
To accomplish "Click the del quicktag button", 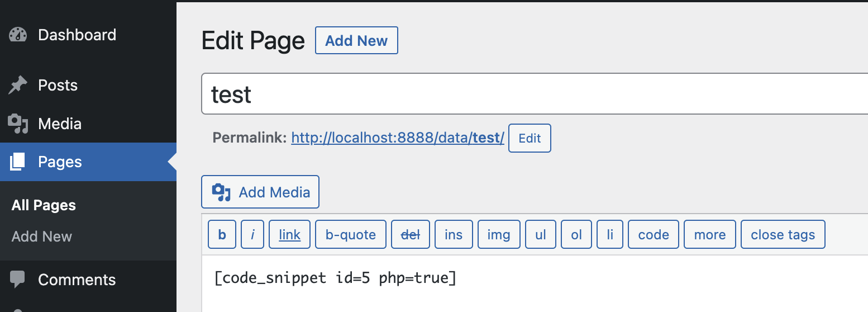I will [x=411, y=234].
